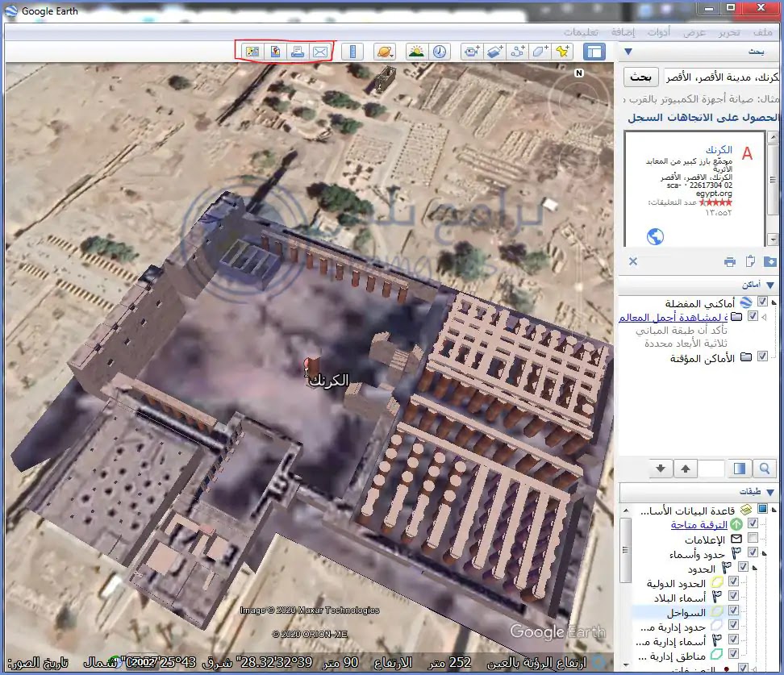Open the ملف menu
The height and width of the screenshot is (675, 784).
[762, 32]
